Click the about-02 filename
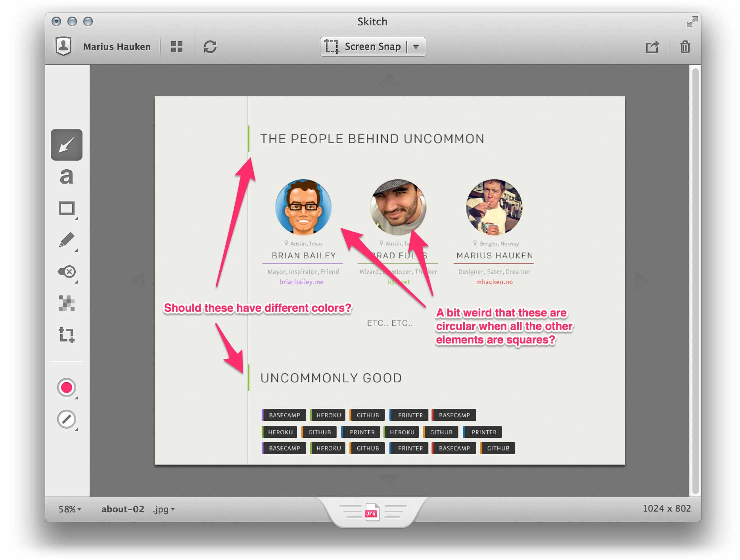The width and height of the screenshot is (740, 560). 123,509
